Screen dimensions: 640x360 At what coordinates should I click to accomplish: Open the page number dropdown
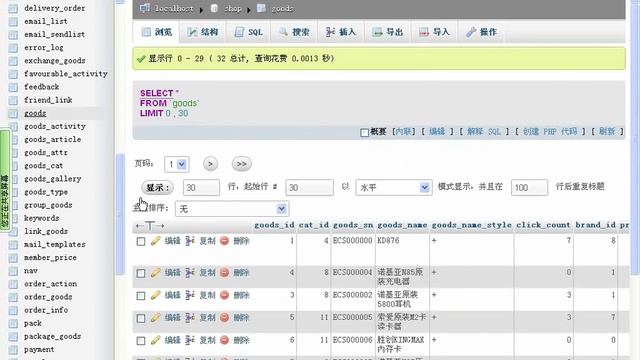tap(176, 164)
